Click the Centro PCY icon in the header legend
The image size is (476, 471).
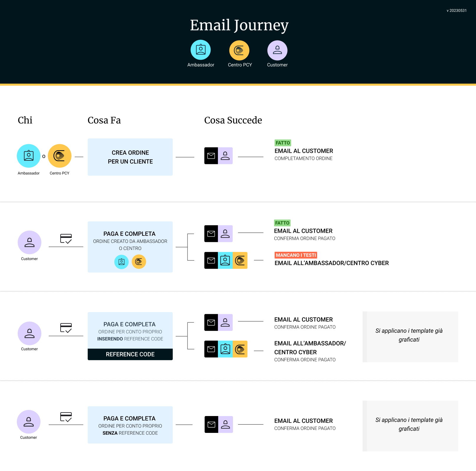(239, 50)
